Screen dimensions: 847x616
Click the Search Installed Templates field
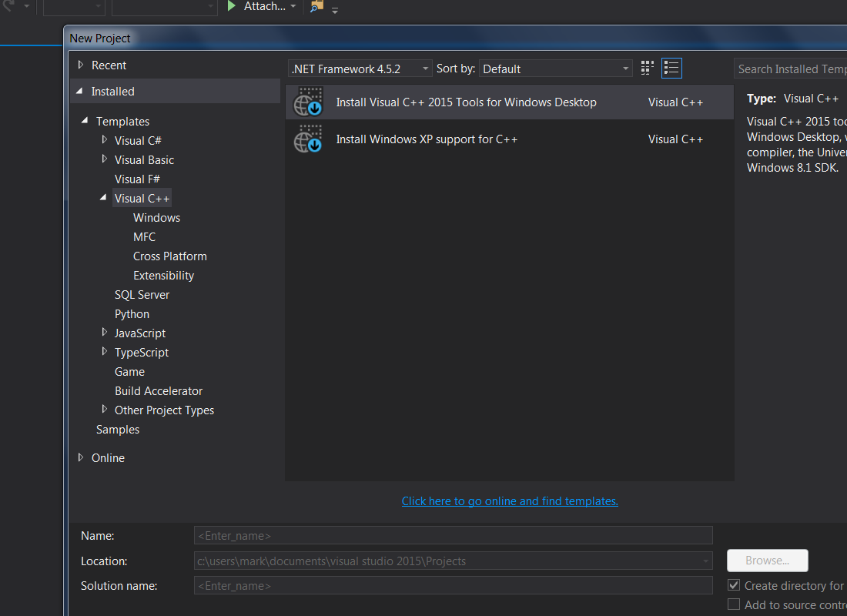[791, 69]
